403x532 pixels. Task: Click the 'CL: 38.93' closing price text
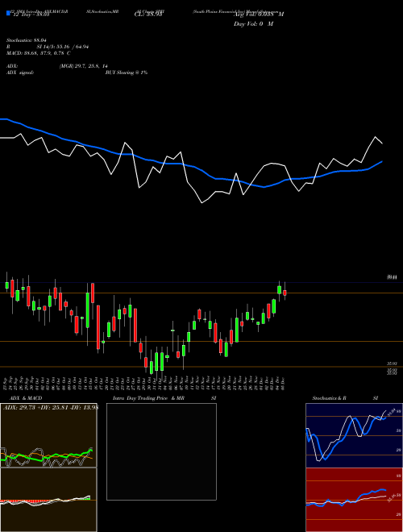[x=148, y=15]
